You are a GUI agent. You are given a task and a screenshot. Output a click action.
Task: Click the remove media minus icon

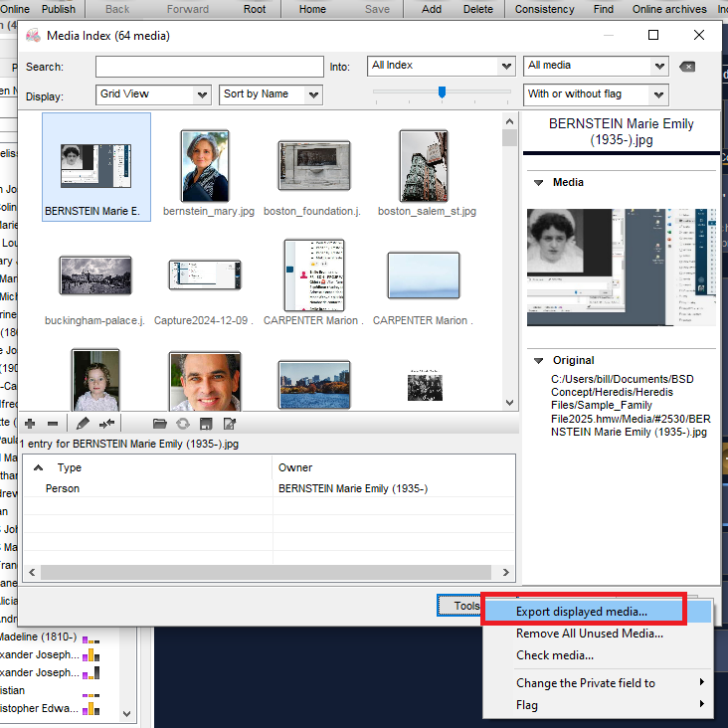(53, 424)
